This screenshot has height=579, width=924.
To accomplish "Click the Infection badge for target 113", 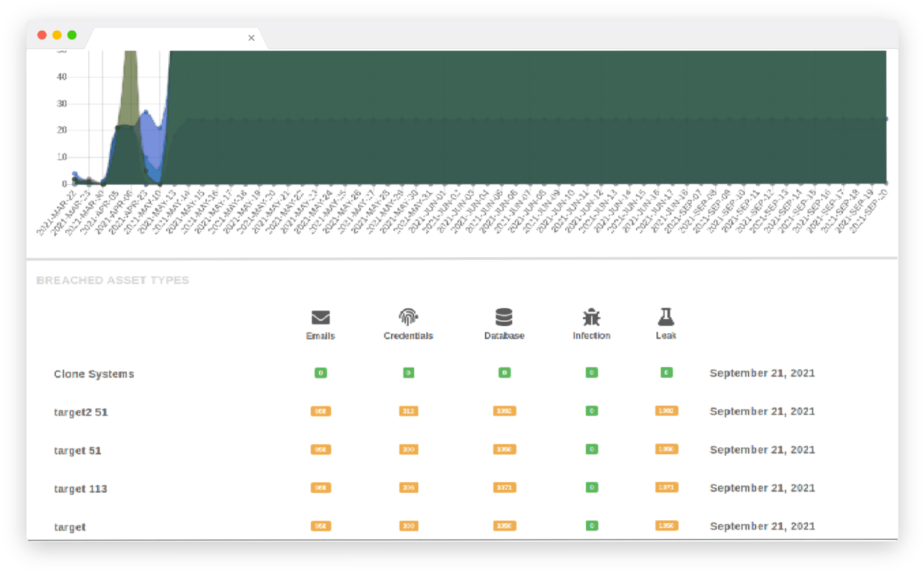I will 592,487.
